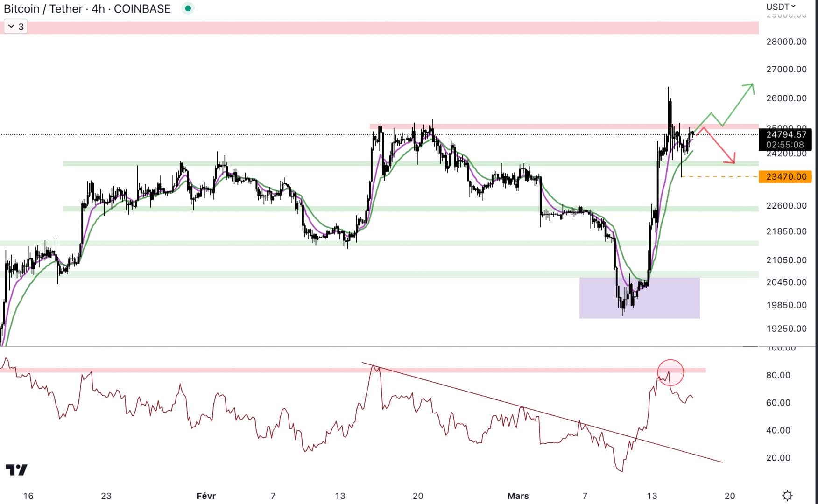Select the top pink resistance band

(x=379, y=28)
